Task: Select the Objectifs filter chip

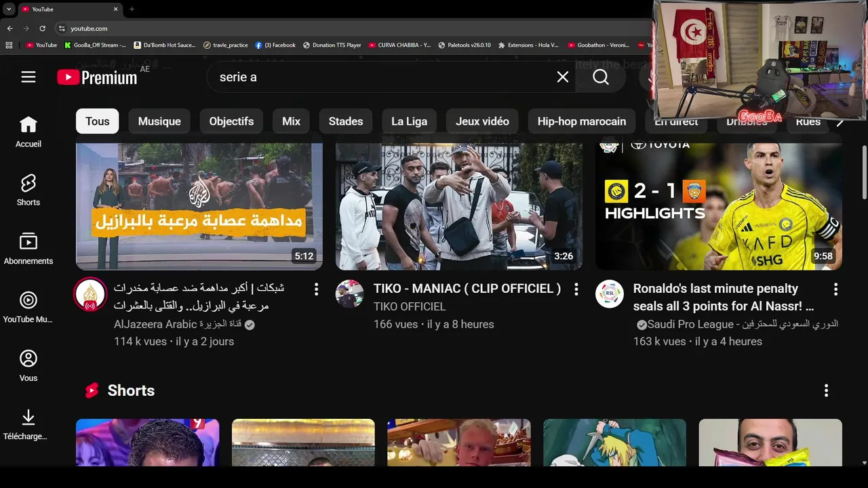Action: point(231,121)
